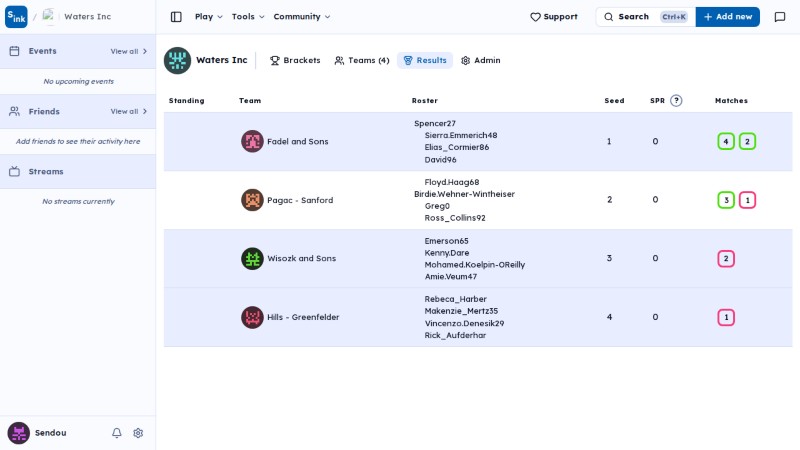Image resolution: width=800 pixels, height=450 pixels.
Task: Open Pagac - Sanford match 1 result
Action: 747,200
